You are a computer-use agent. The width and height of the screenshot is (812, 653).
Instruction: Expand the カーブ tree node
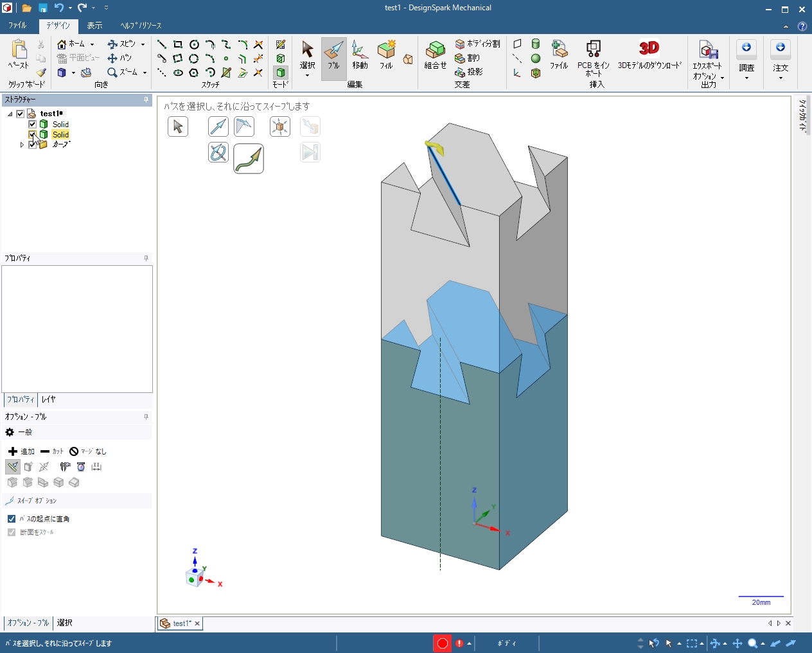coord(22,145)
